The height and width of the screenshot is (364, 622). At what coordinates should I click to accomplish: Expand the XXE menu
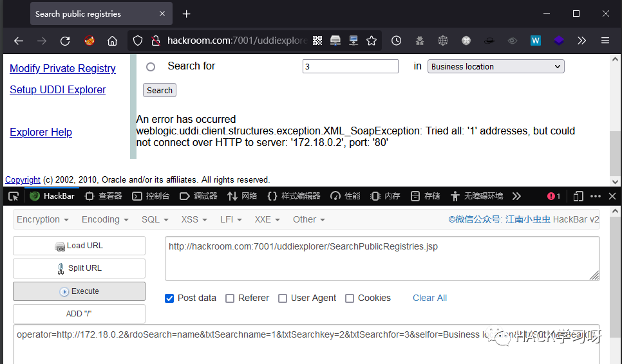pos(267,219)
